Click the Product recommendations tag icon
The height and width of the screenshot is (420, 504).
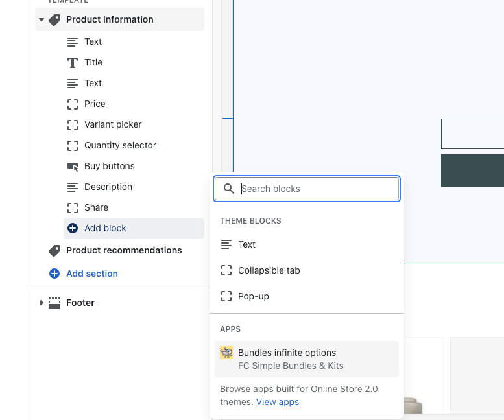(54, 250)
